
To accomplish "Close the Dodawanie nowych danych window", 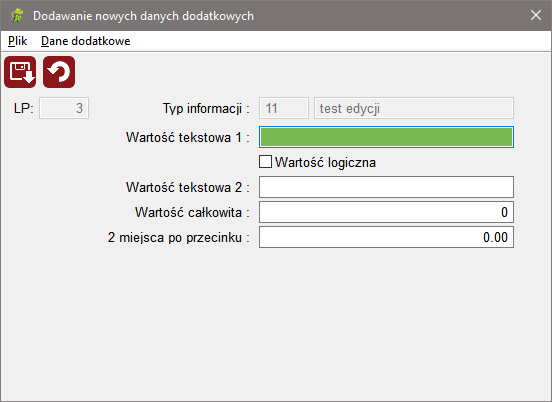I will pos(536,15).
